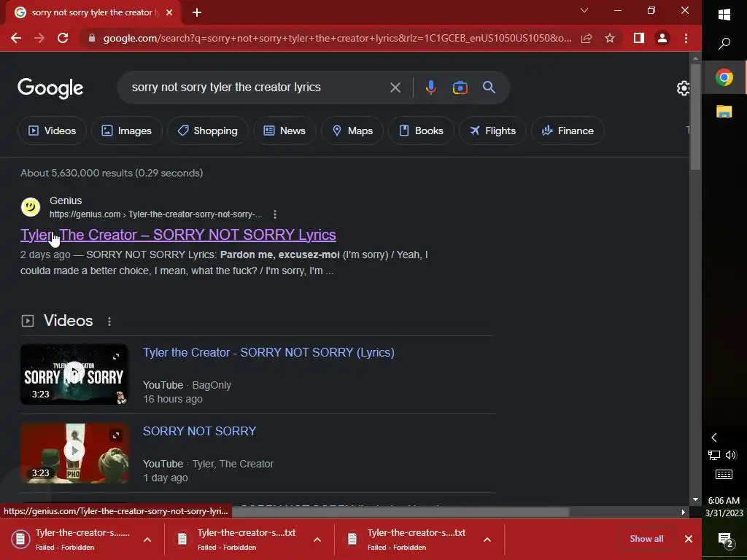
Task: Switch to Flights results filter
Action: pyautogui.click(x=492, y=131)
